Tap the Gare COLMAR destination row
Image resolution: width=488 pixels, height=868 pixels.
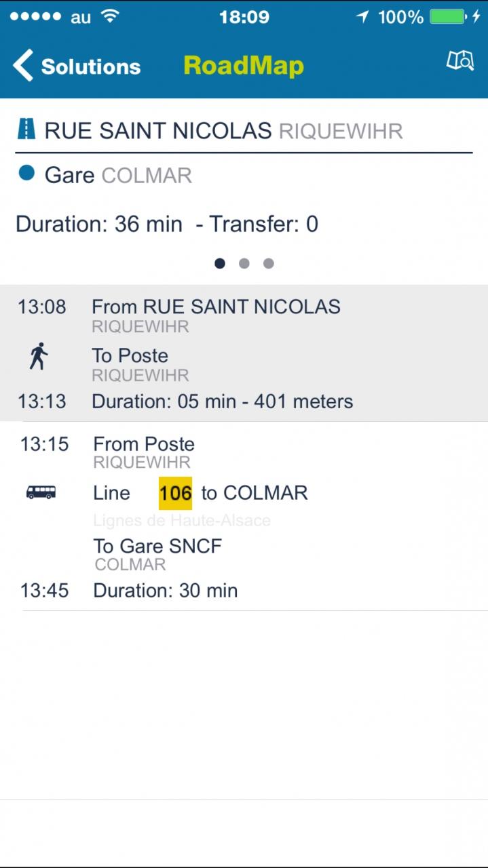(x=118, y=175)
